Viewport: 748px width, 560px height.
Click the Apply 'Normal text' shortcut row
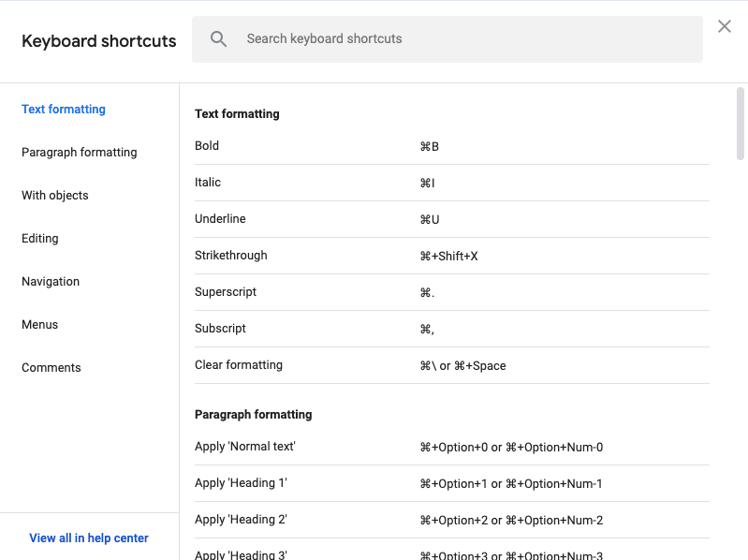[451, 447]
